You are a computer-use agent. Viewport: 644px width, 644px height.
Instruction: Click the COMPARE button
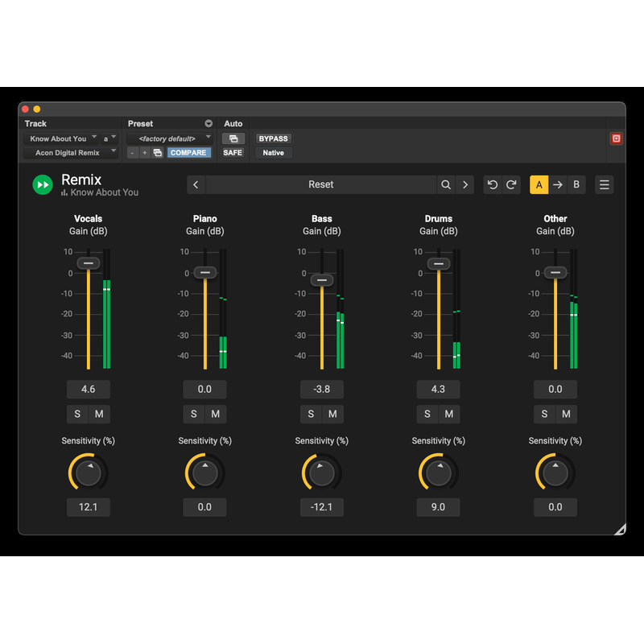[x=188, y=152]
